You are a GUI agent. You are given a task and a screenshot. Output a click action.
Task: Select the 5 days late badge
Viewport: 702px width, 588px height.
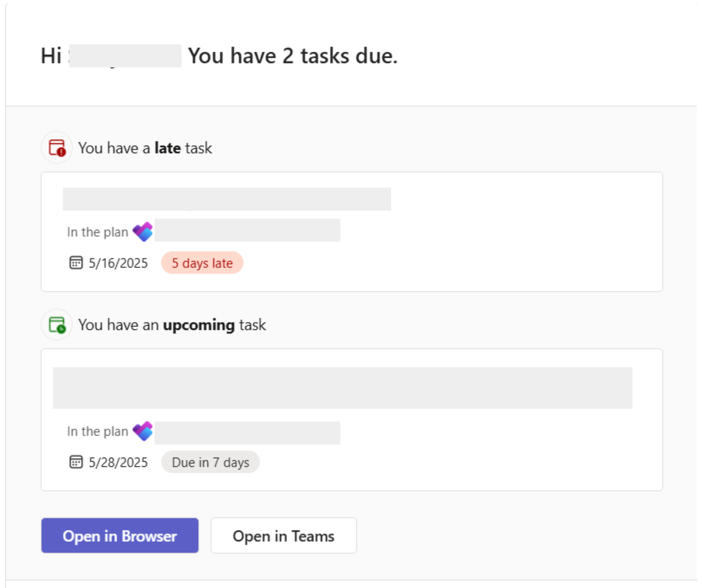(x=202, y=263)
